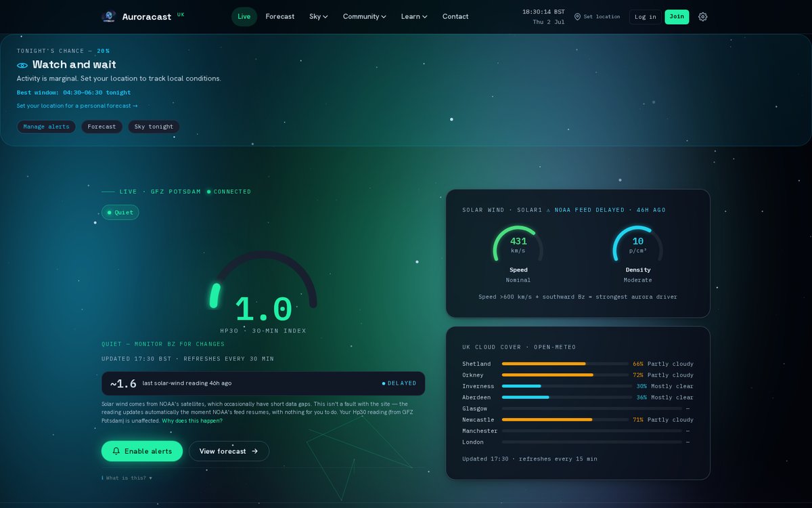Open the Forecast nav item
The image size is (812, 508).
click(280, 17)
